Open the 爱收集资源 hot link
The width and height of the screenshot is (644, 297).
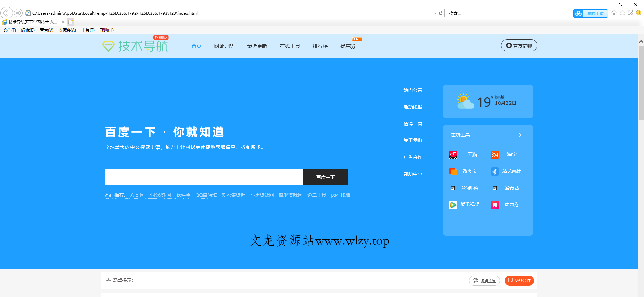(x=233, y=195)
